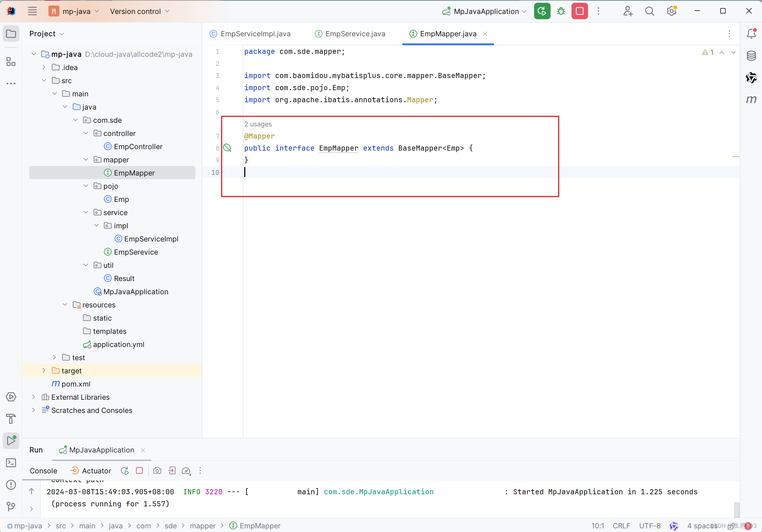This screenshot has width=762, height=532.
Task: Open the Git tool window
Action: [11, 507]
